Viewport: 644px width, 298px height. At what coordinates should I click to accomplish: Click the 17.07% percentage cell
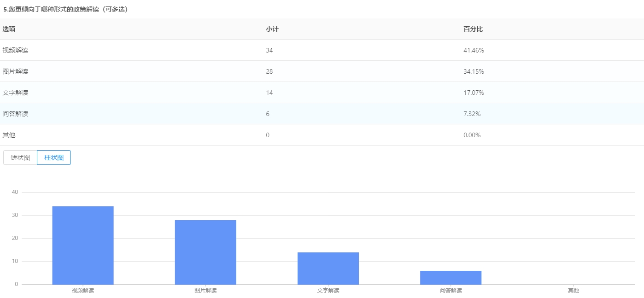click(x=474, y=93)
